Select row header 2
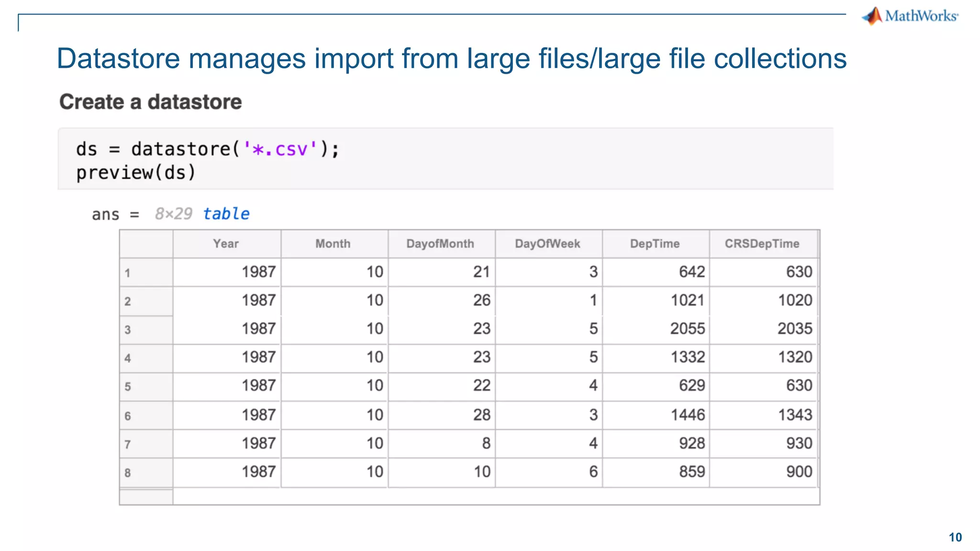 coord(146,301)
